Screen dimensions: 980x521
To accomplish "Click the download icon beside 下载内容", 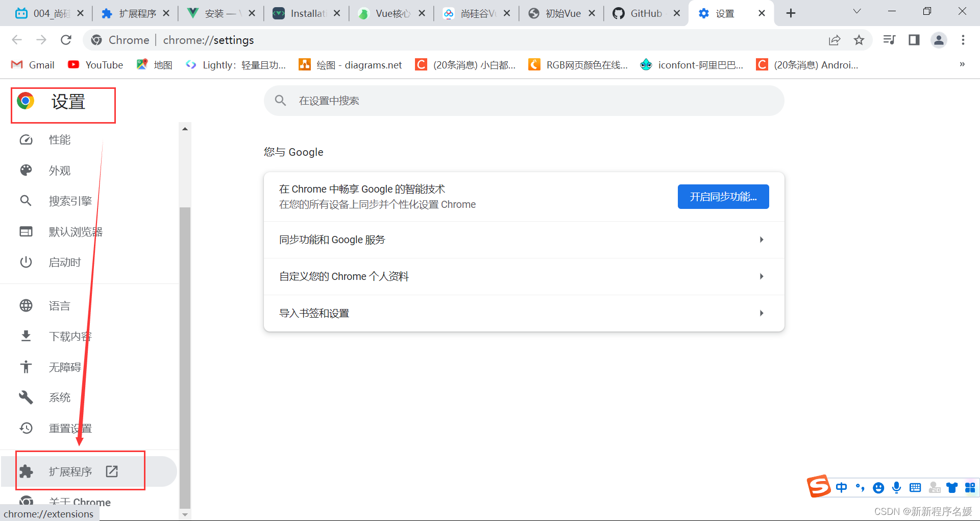I will point(26,336).
